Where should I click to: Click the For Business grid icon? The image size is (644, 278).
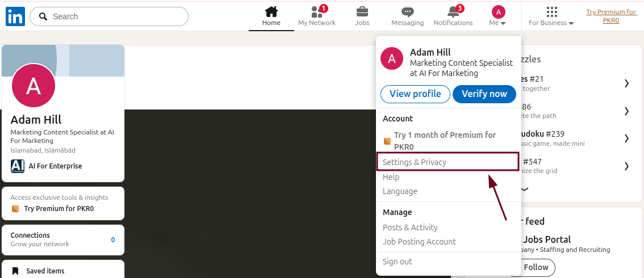[x=553, y=11]
